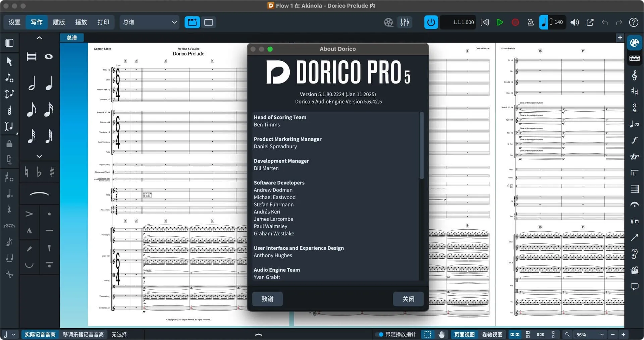
Task: Open the mixer sliders icon
Action: 405,22
